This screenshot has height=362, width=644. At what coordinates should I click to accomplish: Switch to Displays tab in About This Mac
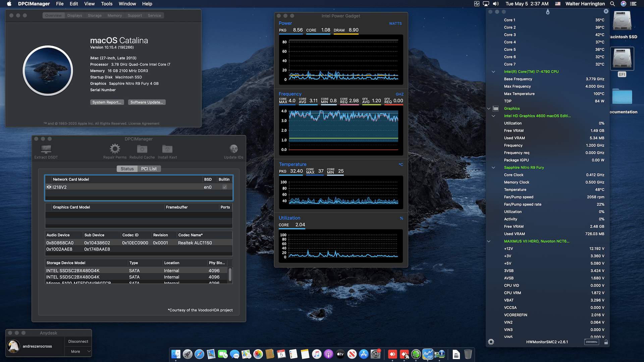tap(74, 15)
